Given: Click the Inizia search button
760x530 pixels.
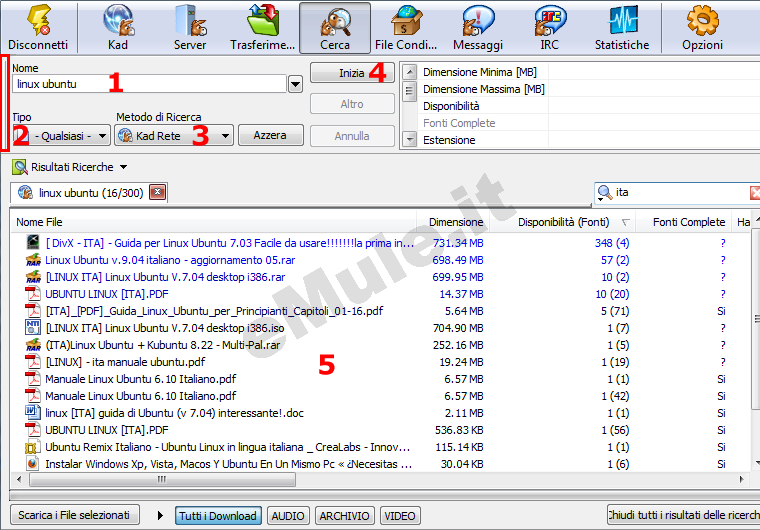Looking at the screenshot, I should click(x=352, y=73).
